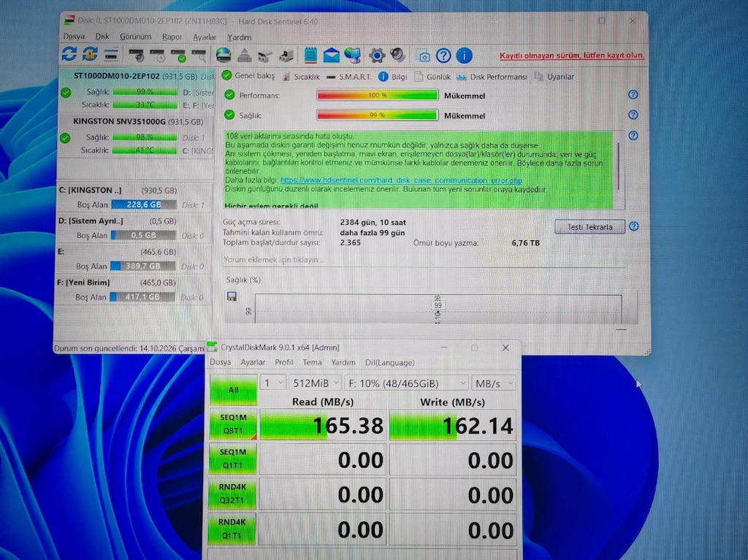Click the disk with clock toolbar icon
Viewport: 748px width, 560px height.
(158, 55)
